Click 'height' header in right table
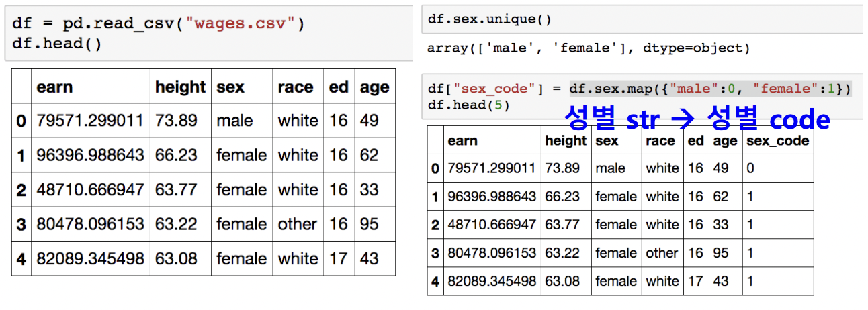 point(566,141)
